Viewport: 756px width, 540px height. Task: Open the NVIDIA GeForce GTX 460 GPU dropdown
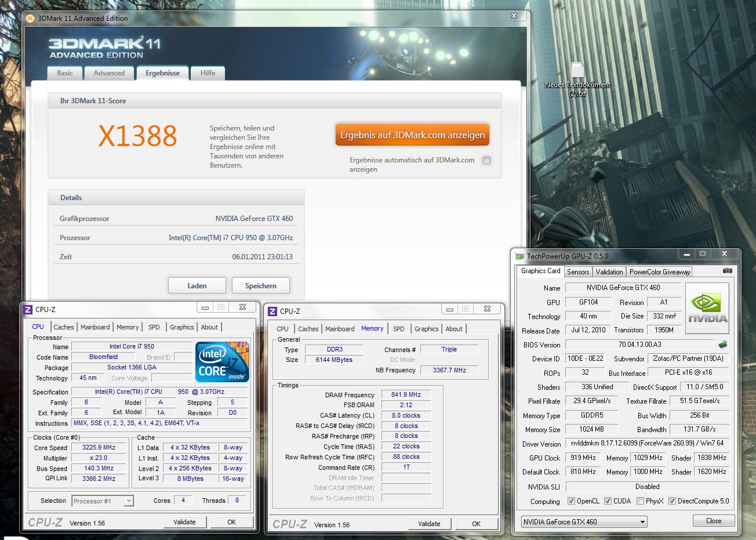tap(584, 521)
